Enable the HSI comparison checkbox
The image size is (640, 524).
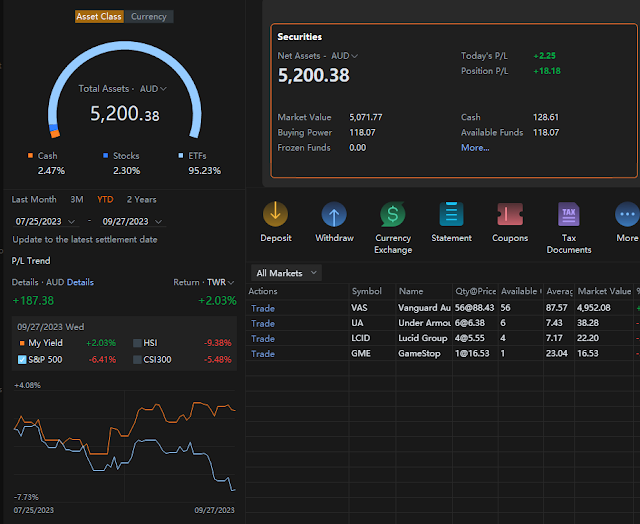pyautogui.click(x=137, y=343)
